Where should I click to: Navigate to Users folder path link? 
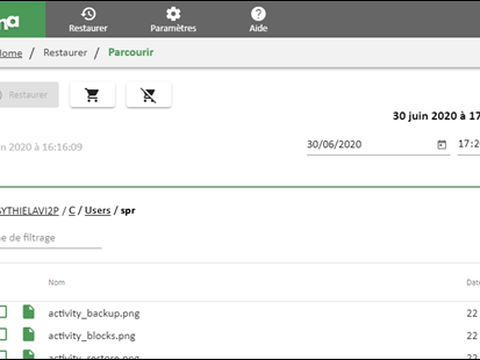click(97, 211)
